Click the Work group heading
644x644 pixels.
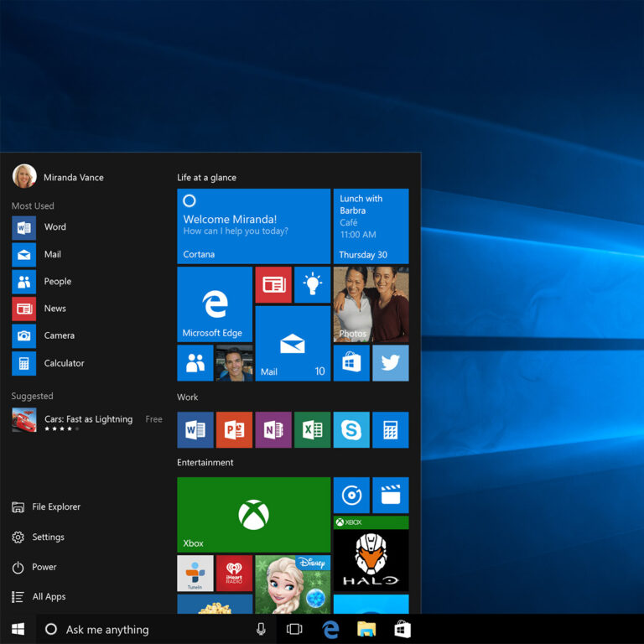point(187,397)
